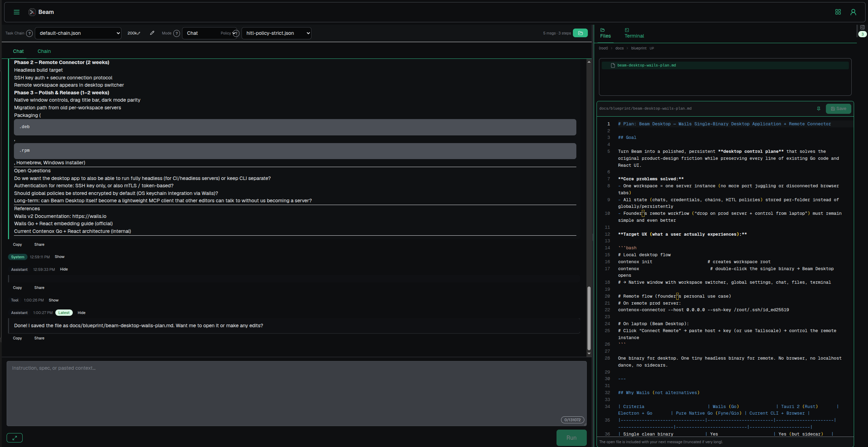
Task: Open the apps grid icon in top bar
Action: [838, 11]
